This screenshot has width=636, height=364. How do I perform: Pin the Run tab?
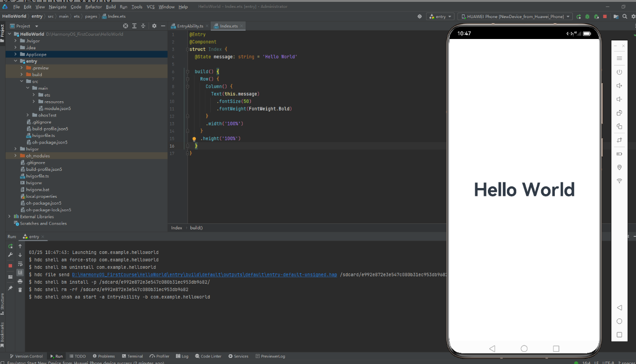pos(10,288)
